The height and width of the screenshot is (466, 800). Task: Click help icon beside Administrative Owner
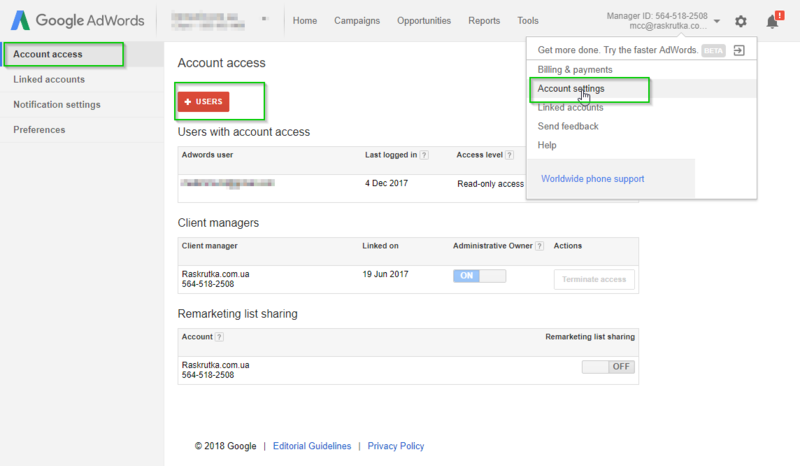coord(539,246)
